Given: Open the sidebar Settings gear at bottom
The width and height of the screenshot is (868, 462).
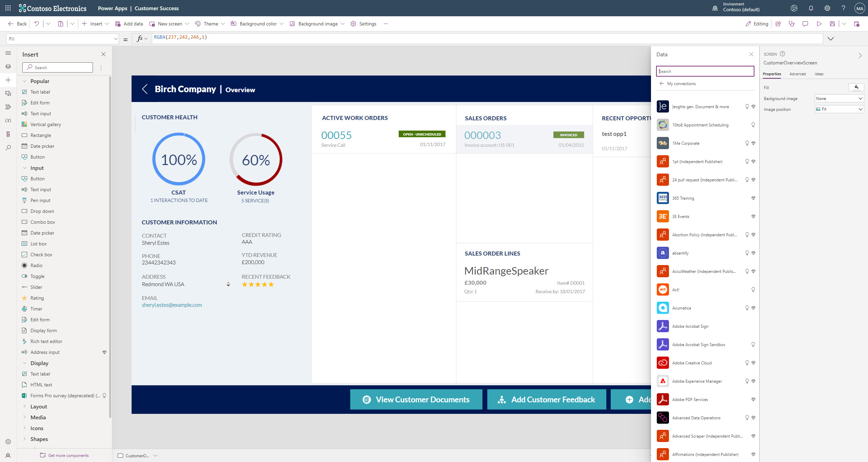Looking at the screenshot, I should point(8,442).
